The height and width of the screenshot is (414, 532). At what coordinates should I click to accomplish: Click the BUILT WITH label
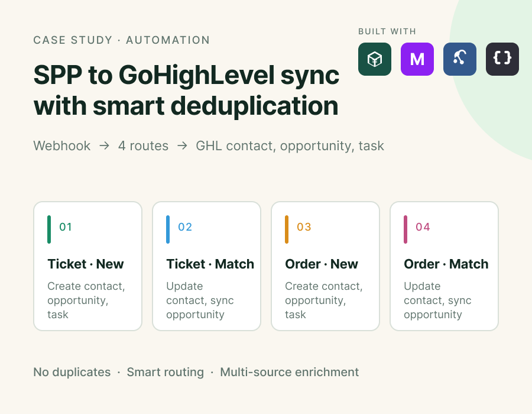tap(387, 31)
